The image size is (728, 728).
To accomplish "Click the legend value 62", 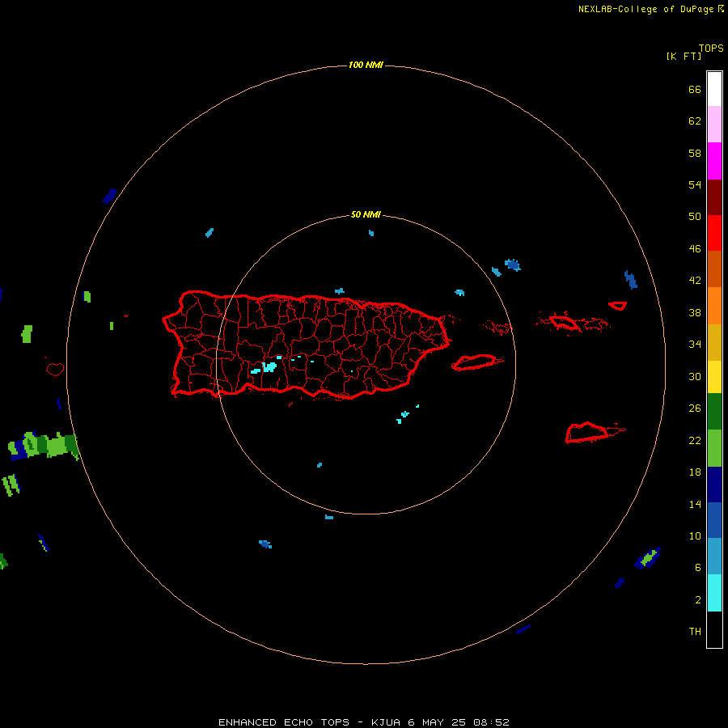I will pyautogui.click(x=695, y=121).
